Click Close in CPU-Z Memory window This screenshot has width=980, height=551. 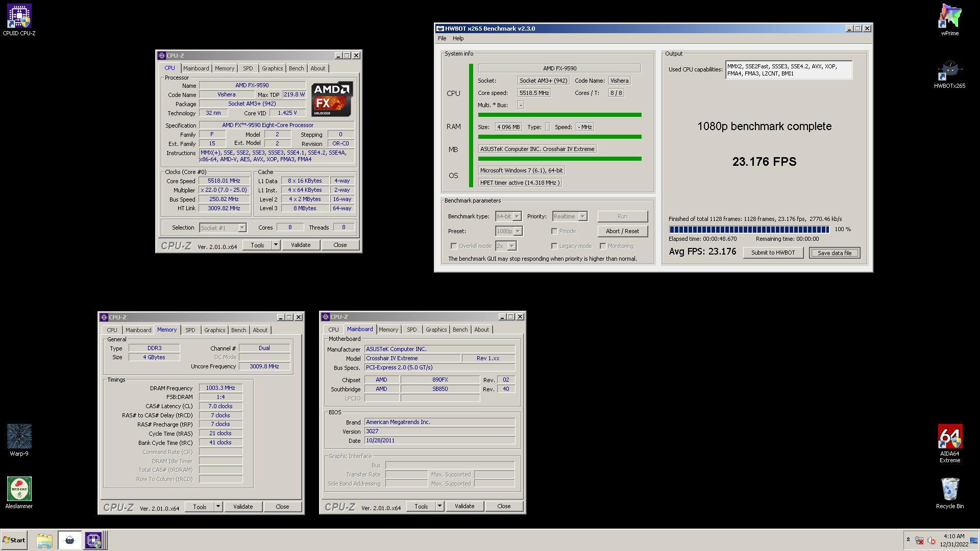(282, 507)
